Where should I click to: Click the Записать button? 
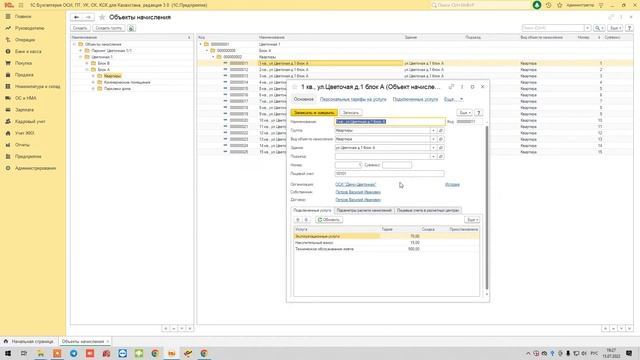(351, 113)
